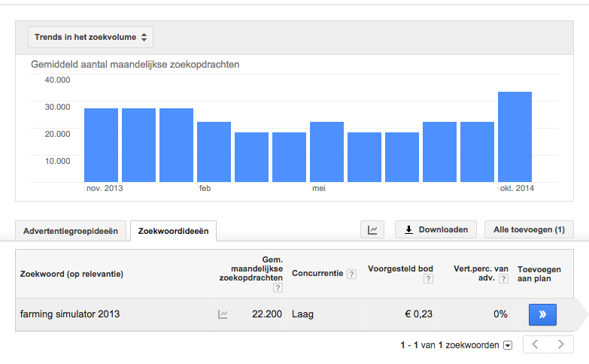The width and height of the screenshot is (589, 364).
Task: Open help icon under Gem. maandelijkse zoekopdrachten
Action: tap(278, 288)
